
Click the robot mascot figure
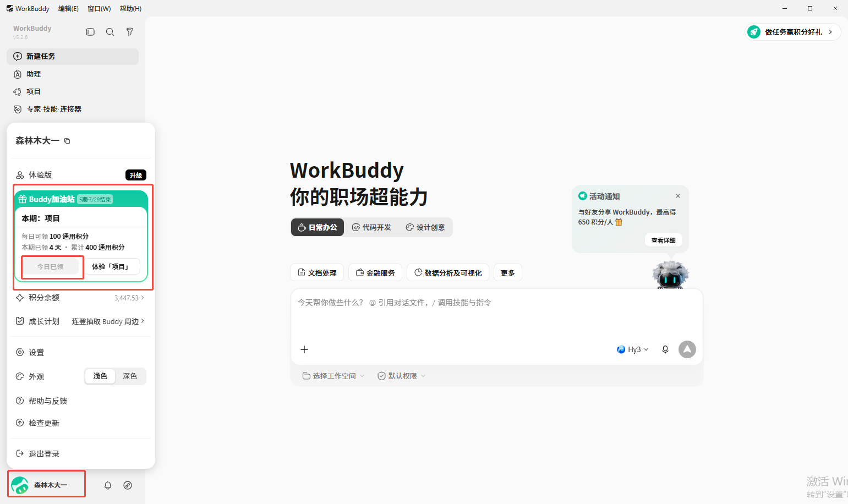pyautogui.click(x=670, y=274)
